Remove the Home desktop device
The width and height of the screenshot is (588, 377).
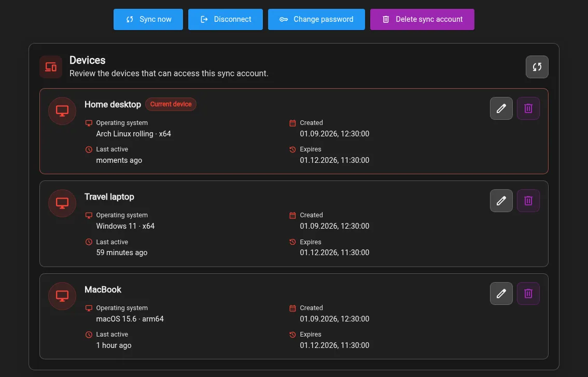pos(528,108)
